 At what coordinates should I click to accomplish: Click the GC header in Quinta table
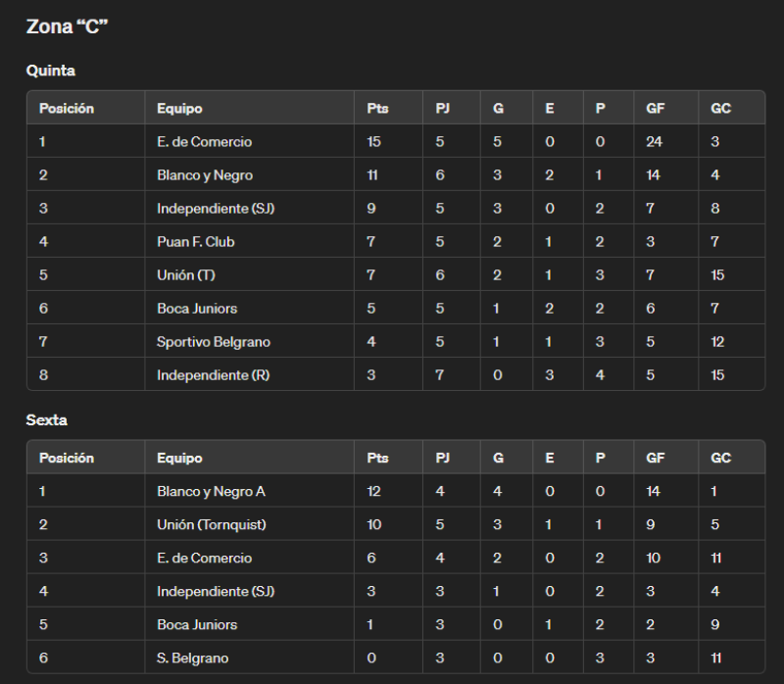point(720,109)
